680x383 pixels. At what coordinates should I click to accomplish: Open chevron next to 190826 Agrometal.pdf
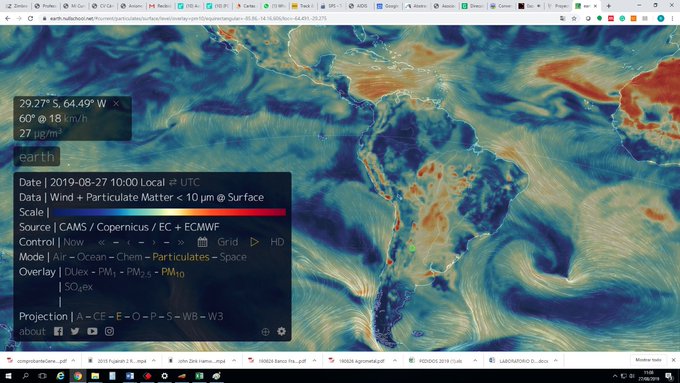tap(395, 360)
